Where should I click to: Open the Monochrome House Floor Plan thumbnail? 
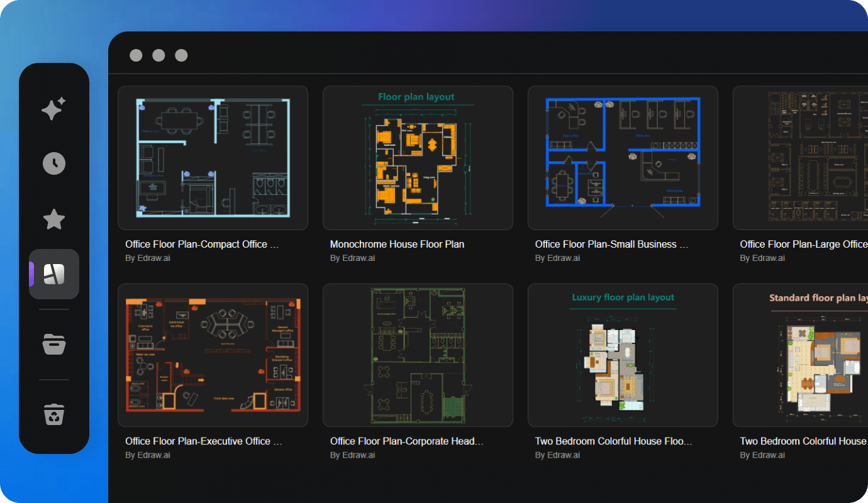(x=418, y=157)
